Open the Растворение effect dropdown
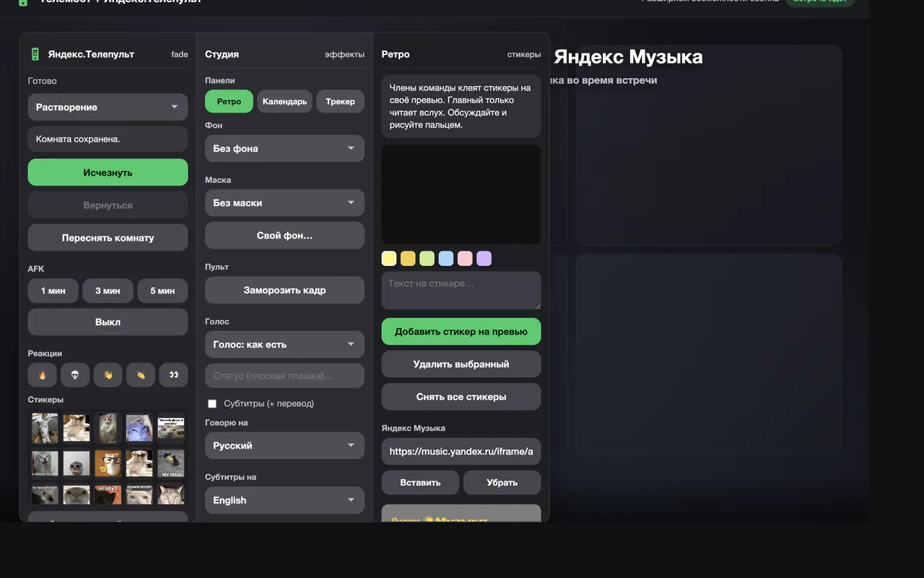The image size is (924, 578). [108, 107]
